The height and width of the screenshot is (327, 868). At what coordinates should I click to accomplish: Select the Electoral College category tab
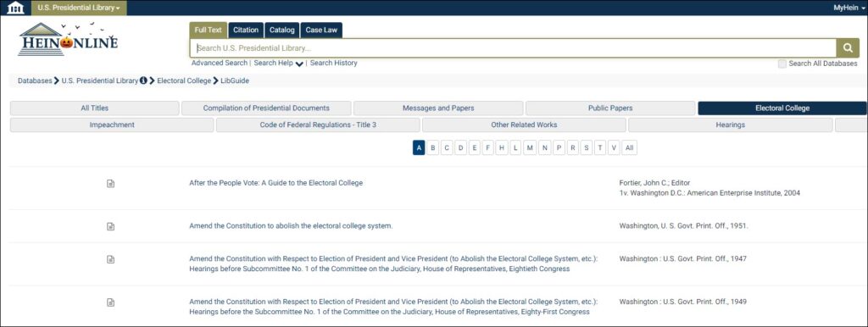point(782,108)
